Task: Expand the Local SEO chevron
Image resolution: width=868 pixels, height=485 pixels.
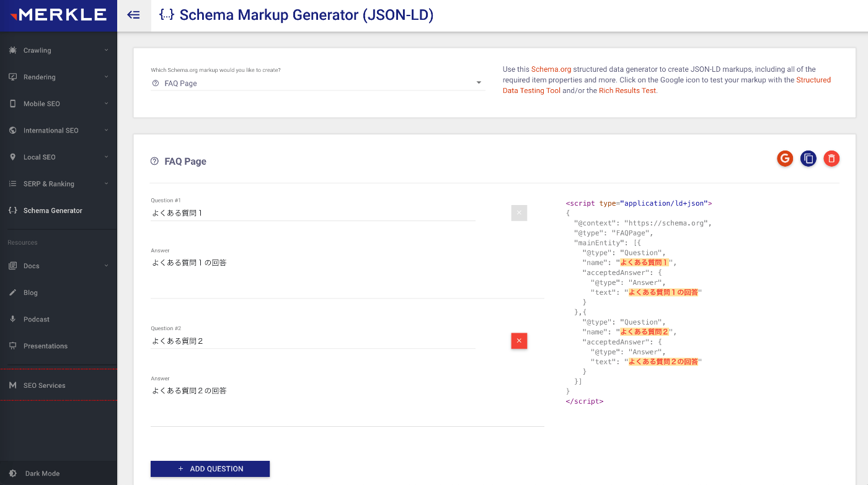Action: click(106, 157)
